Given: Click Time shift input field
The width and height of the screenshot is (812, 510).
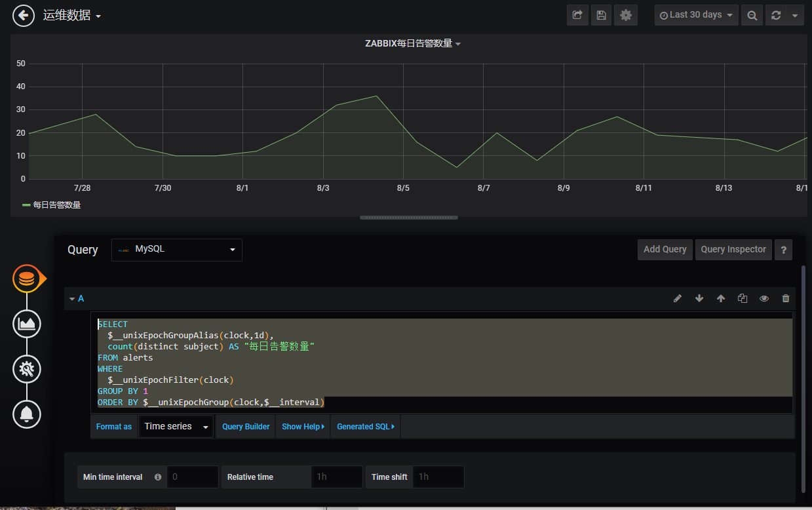Looking at the screenshot, I should pyautogui.click(x=438, y=477).
